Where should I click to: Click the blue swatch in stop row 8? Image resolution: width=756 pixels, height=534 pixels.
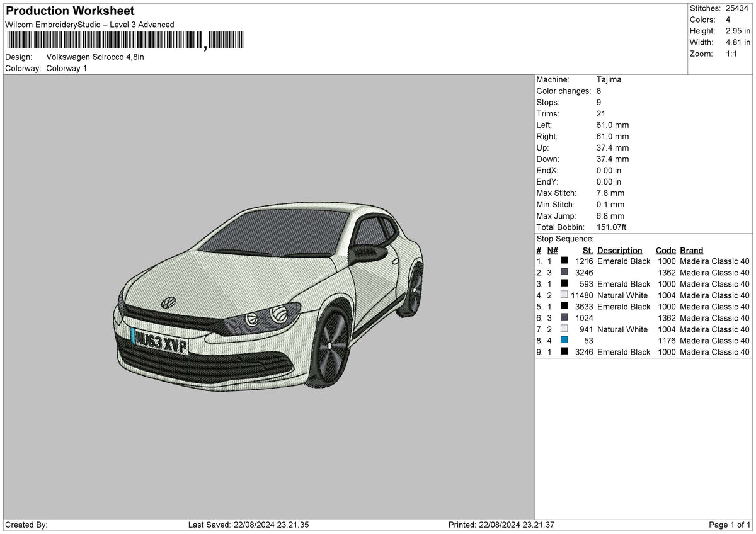click(564, 341)
